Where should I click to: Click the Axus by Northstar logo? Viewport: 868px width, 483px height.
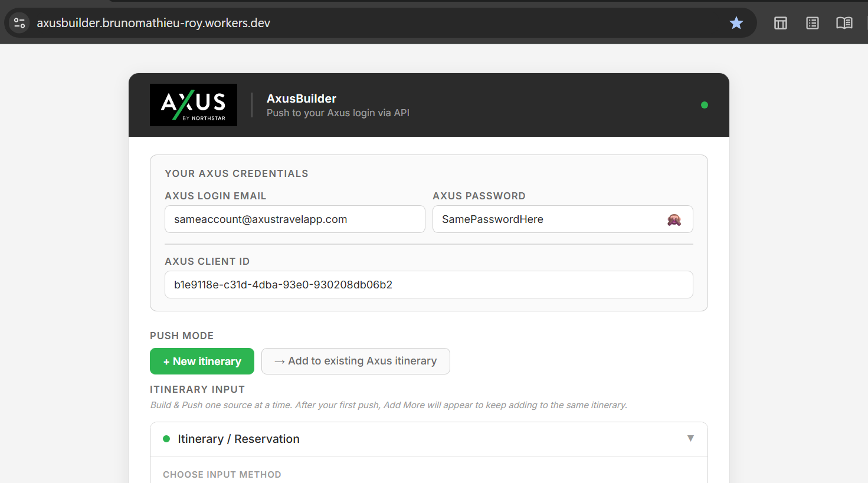point(194,105)
